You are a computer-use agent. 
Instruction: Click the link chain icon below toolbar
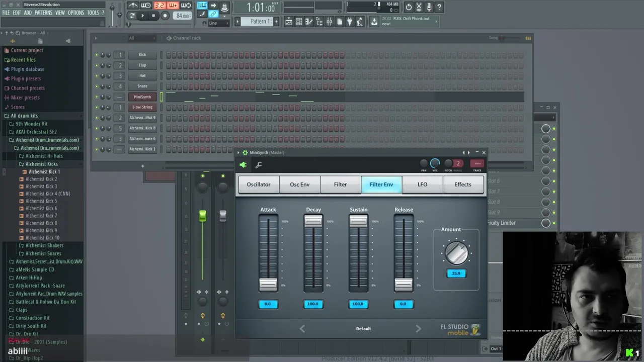[213, 14]
